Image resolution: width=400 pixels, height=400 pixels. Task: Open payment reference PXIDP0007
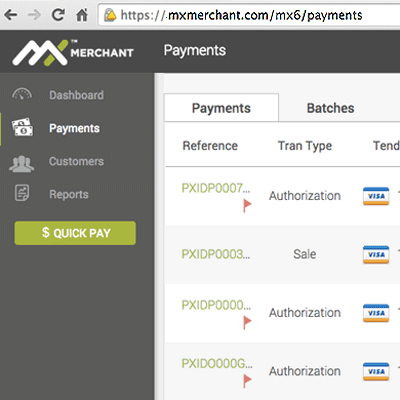point(216,188)
